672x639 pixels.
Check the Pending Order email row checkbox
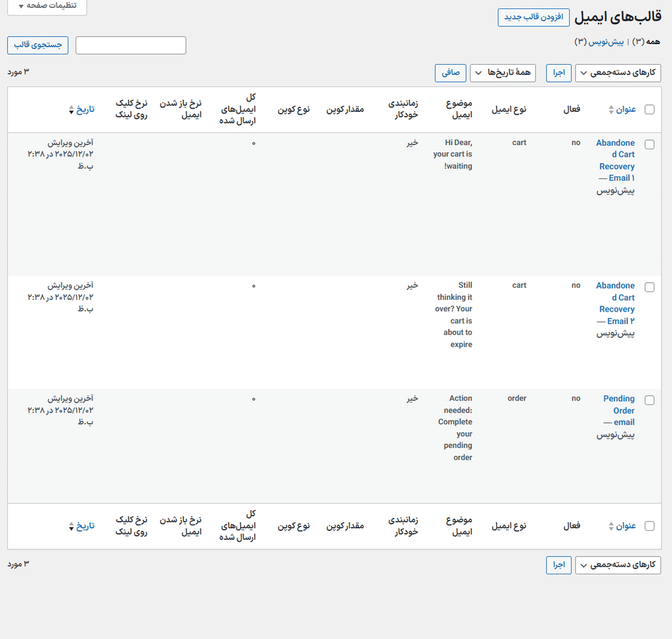(x=650, y=400)
